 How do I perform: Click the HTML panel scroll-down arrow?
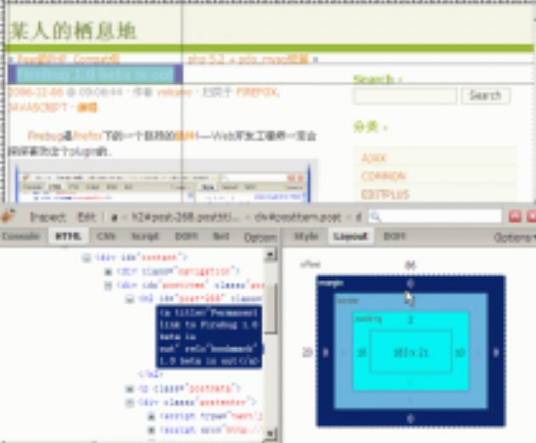[271, 434]
